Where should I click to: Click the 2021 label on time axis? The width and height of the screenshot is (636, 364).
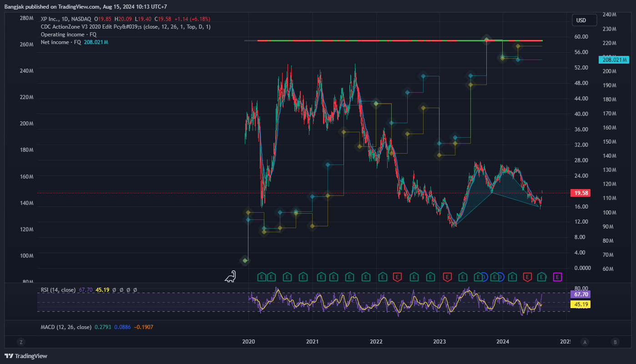[312, 341]
